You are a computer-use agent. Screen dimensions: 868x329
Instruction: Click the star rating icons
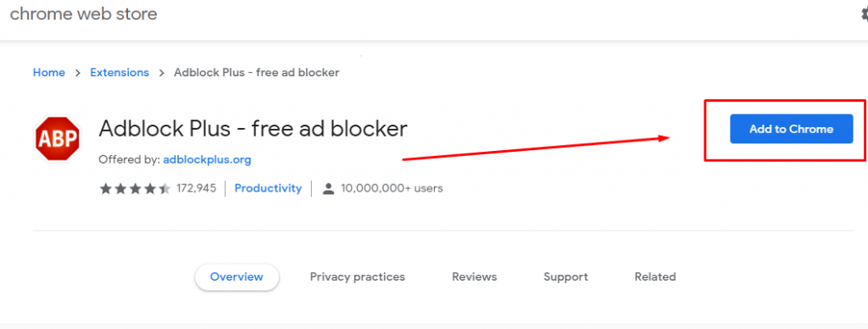click(x=136, y=189)
